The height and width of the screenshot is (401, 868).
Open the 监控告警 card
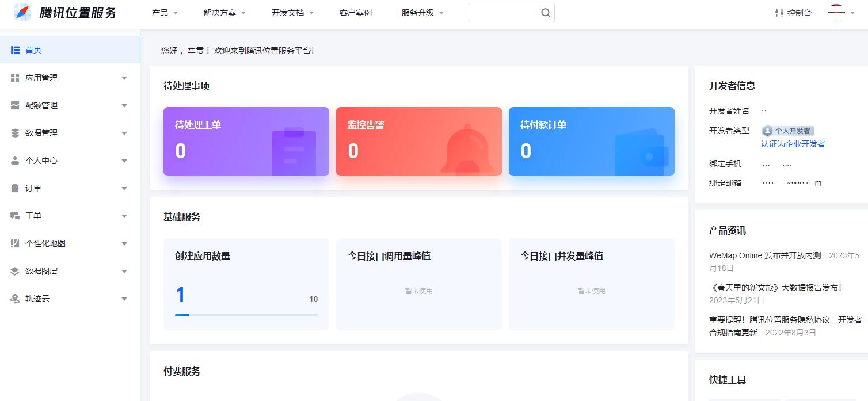click(419, 142)
